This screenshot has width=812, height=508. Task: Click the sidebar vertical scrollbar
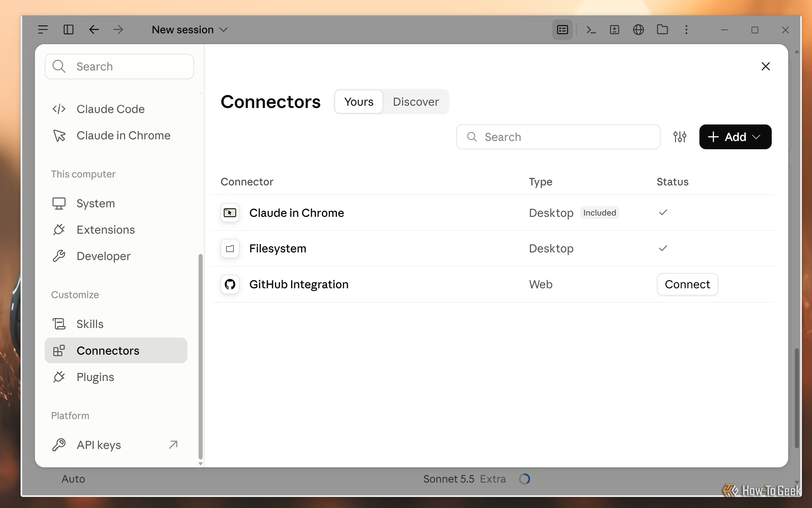pos(201,356)
